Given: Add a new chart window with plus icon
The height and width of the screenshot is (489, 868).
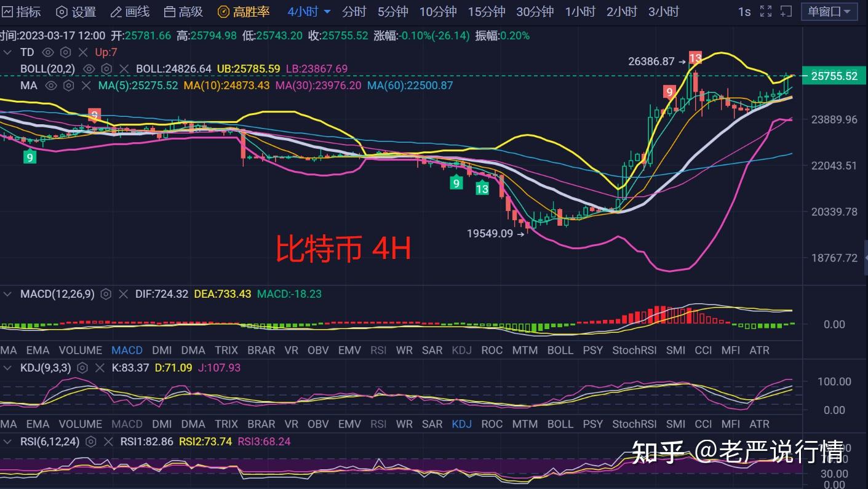Looking at the screenshot, I should click(786, 11).
